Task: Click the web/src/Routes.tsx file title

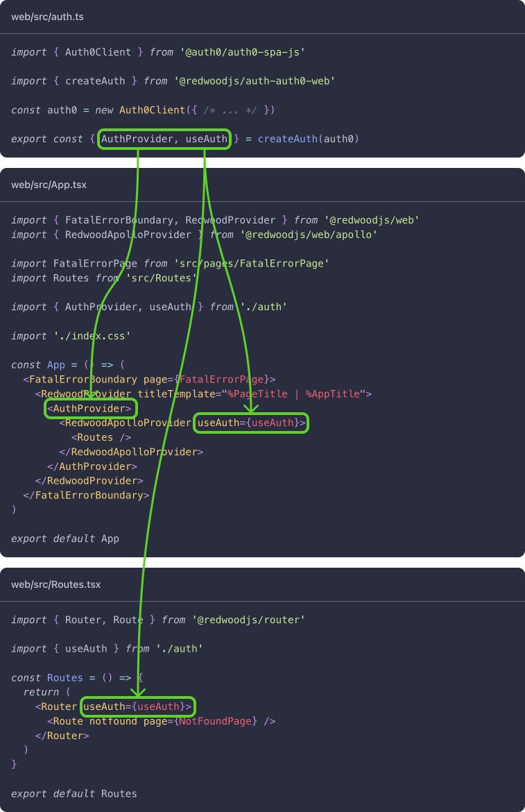Action: coord(56,584)
